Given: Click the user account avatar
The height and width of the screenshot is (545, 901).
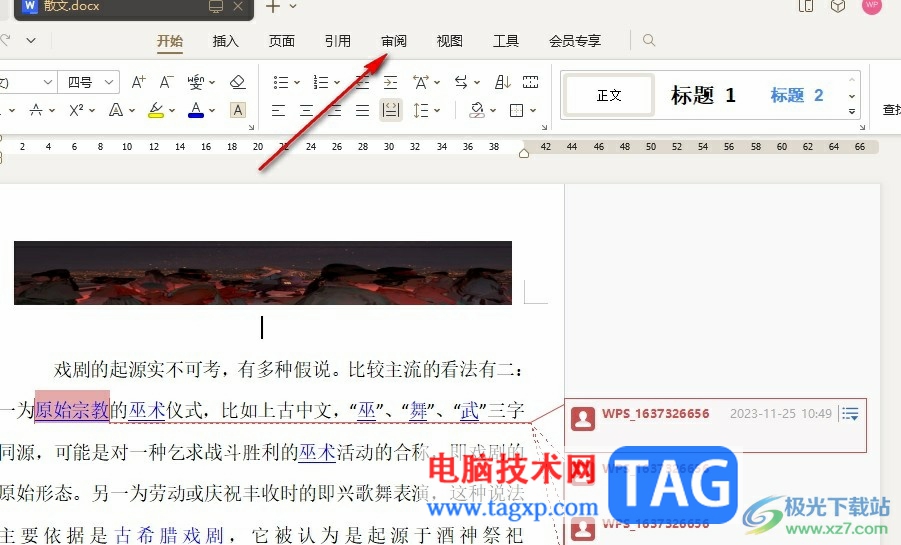Looking at the screenshot, I should click(871, 5).
